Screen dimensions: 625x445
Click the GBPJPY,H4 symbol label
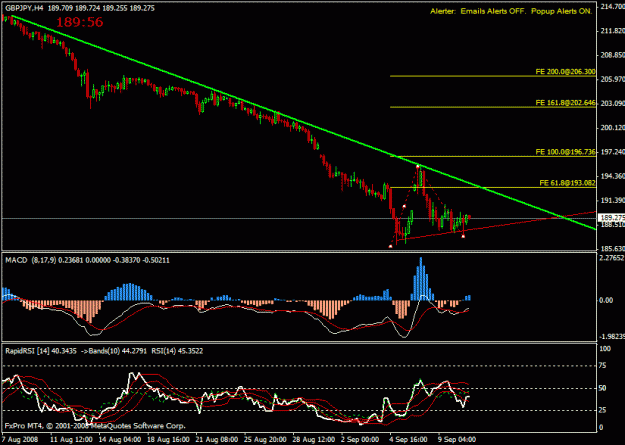pyautogui.click(x=24, y=8)
